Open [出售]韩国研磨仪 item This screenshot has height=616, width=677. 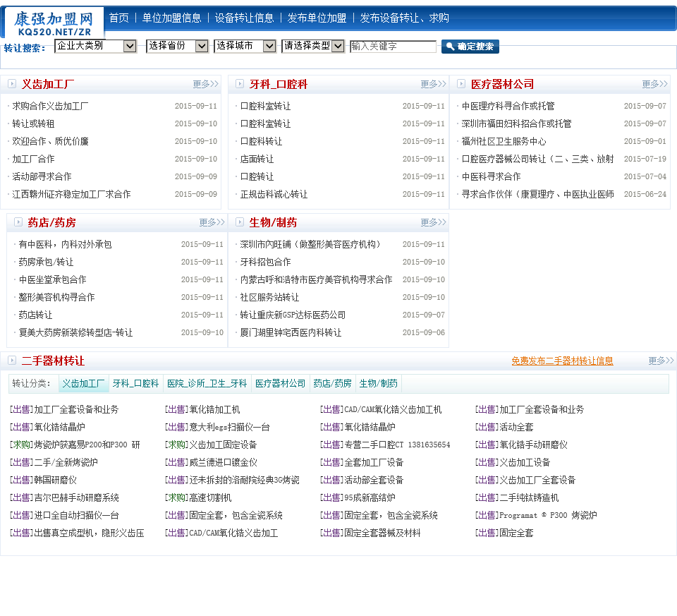pyautogui.click(x=43, y=480)
